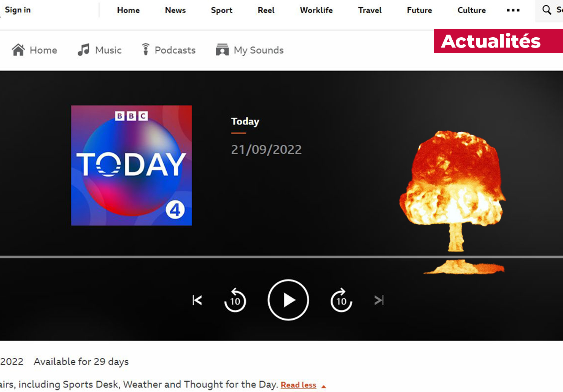Image resolution: width=563 pixels, height=392 pixels.
Task: Jump to next track
Action: coord(379,300)
